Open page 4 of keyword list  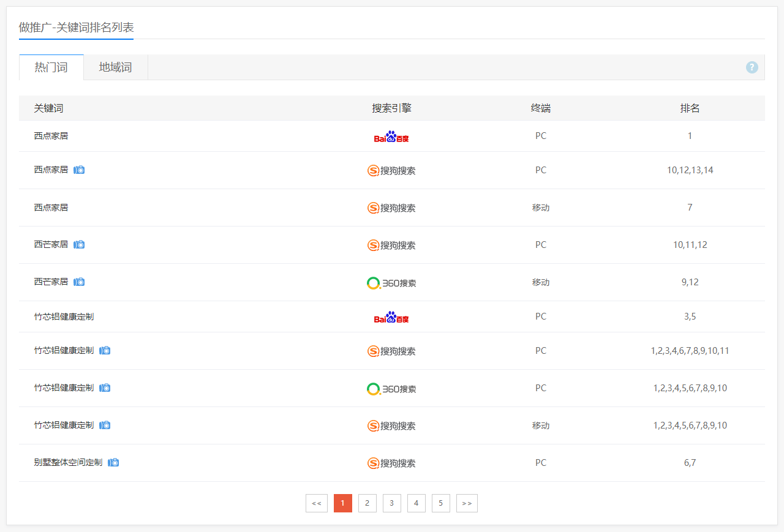pyautogui.click(x=416, y=503)
